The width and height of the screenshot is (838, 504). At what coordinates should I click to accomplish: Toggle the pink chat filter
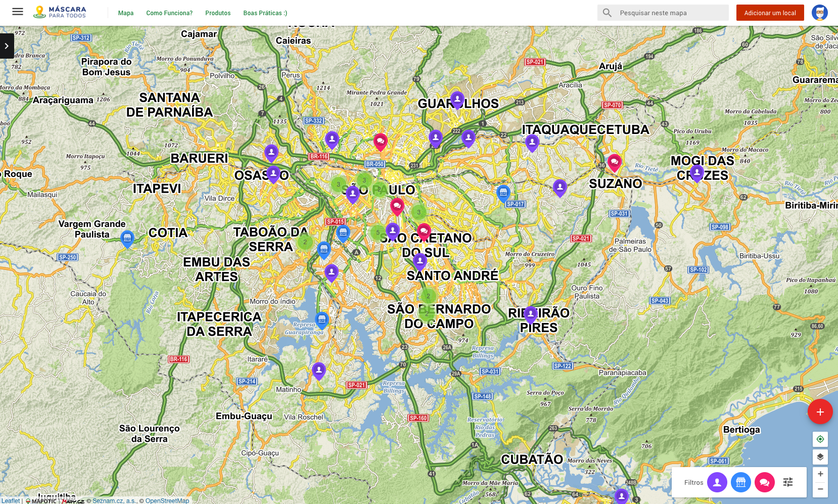[x=764, y=482]
